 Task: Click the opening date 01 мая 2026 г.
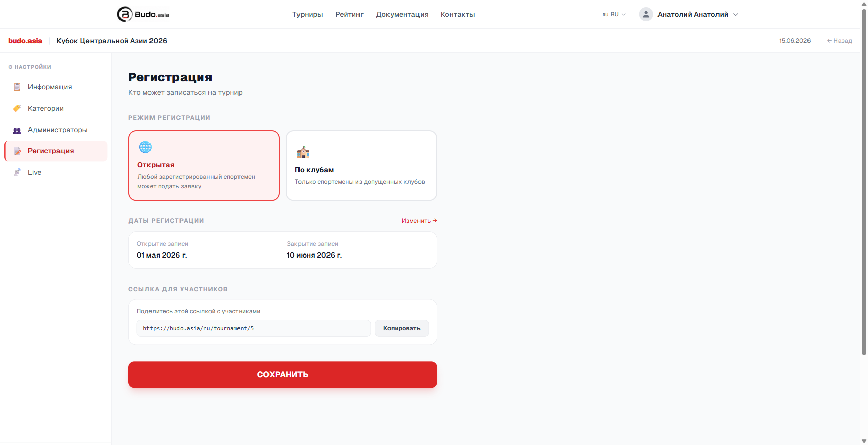pyautogui.click(x=162, y=255)
